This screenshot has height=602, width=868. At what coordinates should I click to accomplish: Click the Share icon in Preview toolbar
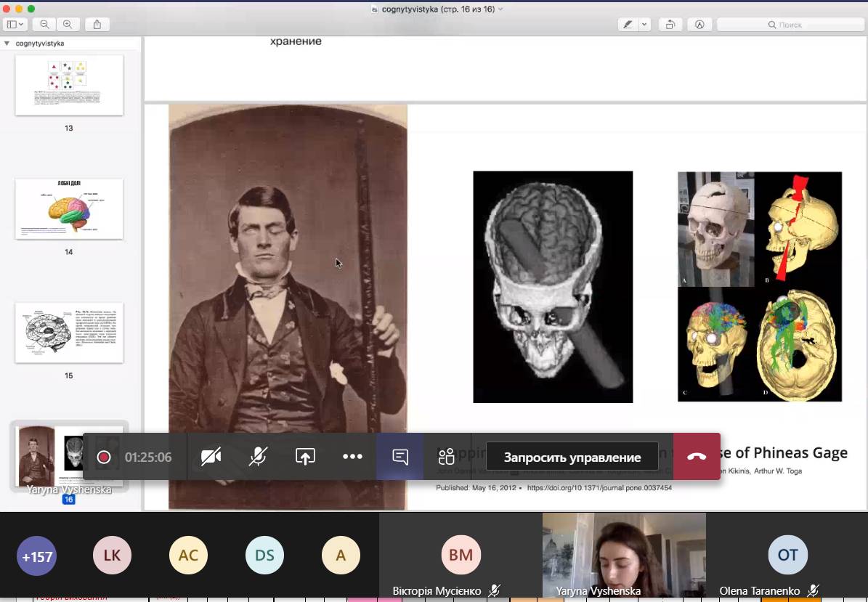(97, 25)
